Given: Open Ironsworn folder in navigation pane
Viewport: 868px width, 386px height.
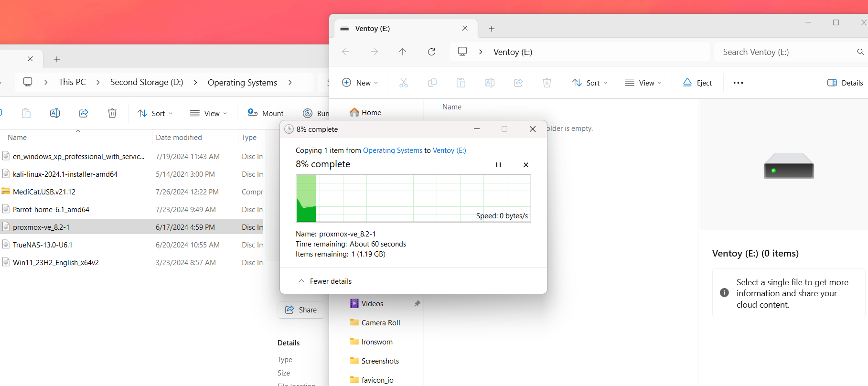Looking at the screenshot, I should pyautogui.click(x=371, y=342).
